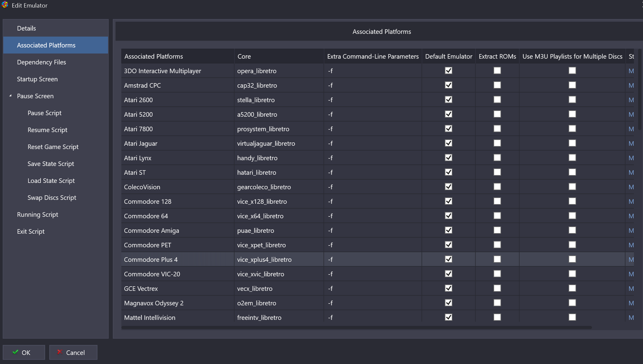
Task: Enable M3U Playlists for Mattel Intellivision
Action: (572, 317)
